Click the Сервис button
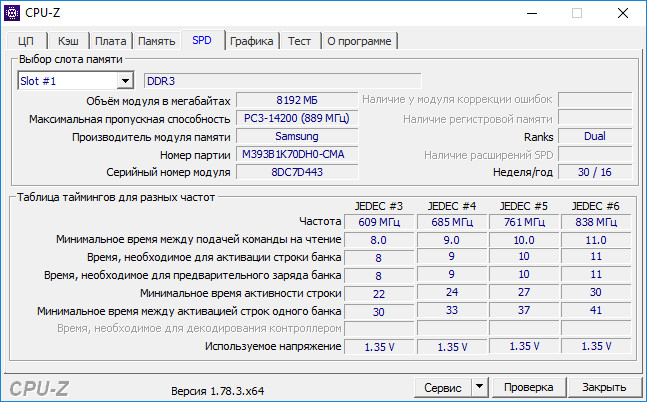The width and height of the screenshot is (647, 402). (x=443, y=388)
